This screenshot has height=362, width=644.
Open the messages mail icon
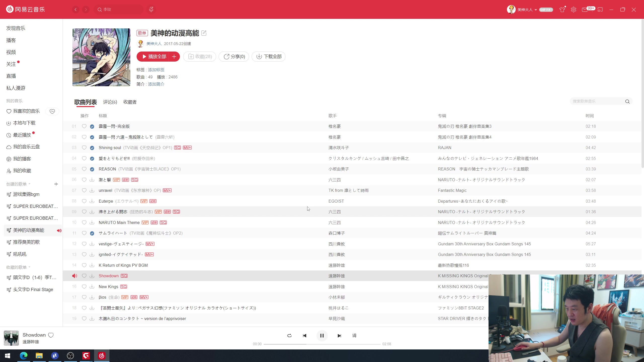coord(585,10)
